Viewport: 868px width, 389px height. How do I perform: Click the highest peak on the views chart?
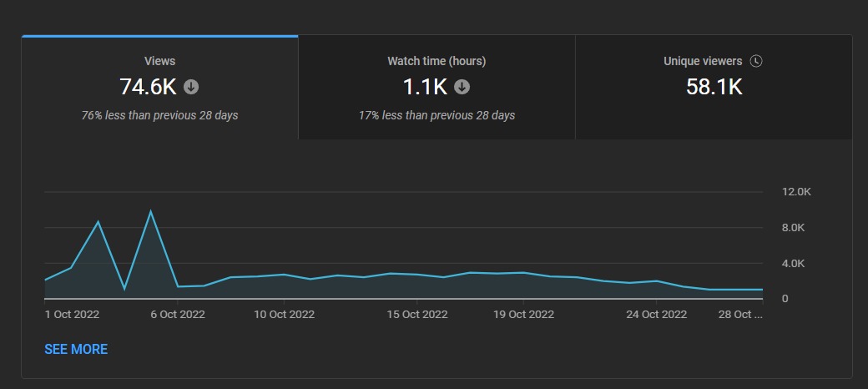[151, 211]
